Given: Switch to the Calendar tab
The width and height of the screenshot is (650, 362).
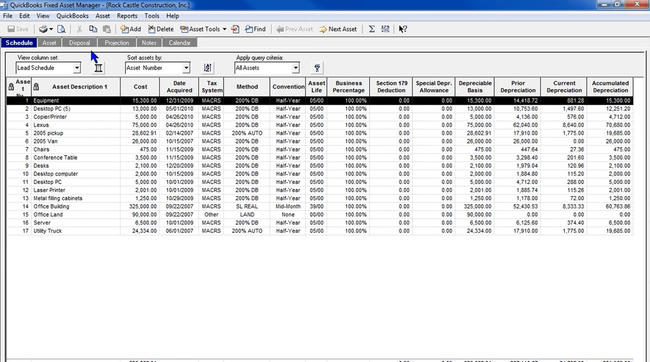Looking at the screenshot, I should click(179, 43).
